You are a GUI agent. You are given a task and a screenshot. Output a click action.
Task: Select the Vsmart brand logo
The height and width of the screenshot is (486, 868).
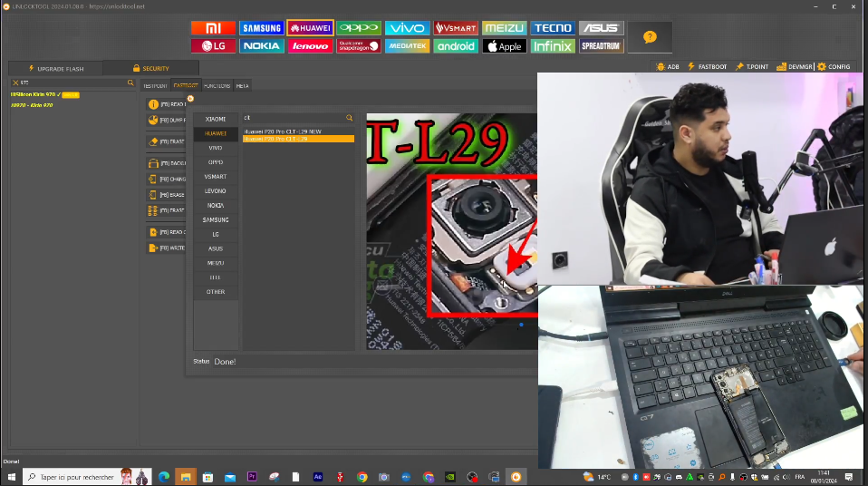[x=456, y=28]
